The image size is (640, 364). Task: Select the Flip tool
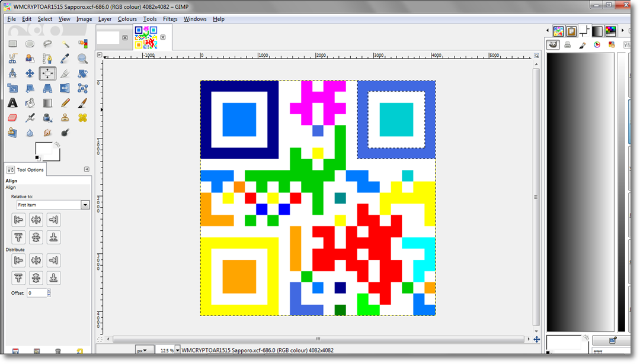click(x=65, y=88)
